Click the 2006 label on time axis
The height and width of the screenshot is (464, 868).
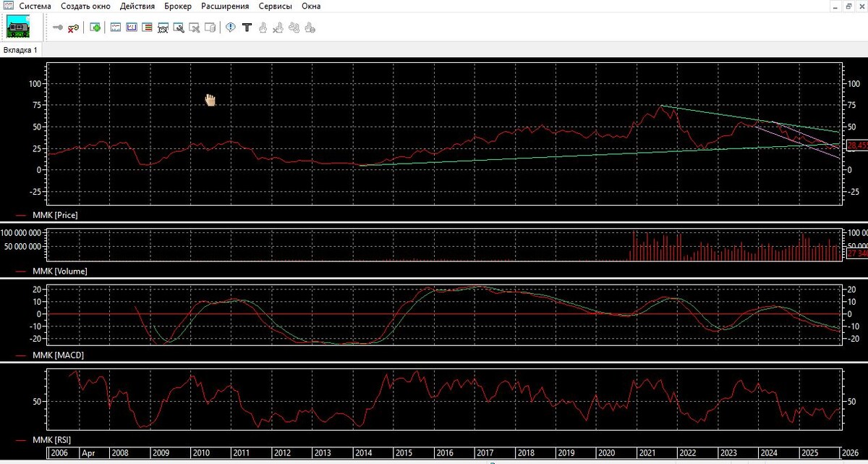pos(59,453)
